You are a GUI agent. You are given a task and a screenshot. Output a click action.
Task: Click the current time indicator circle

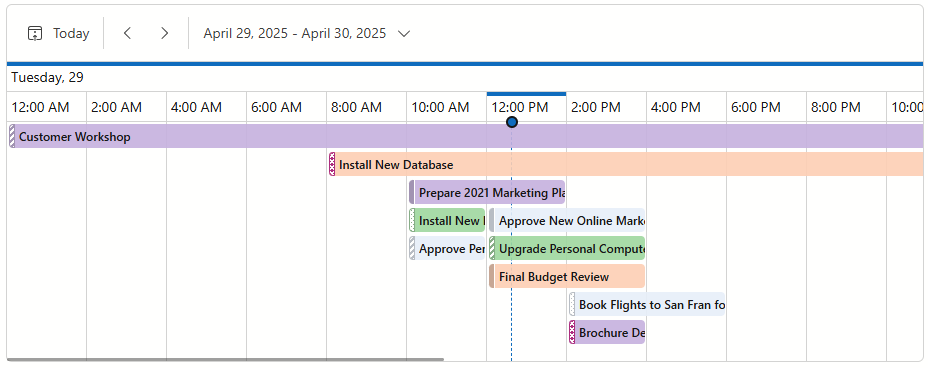512,122
